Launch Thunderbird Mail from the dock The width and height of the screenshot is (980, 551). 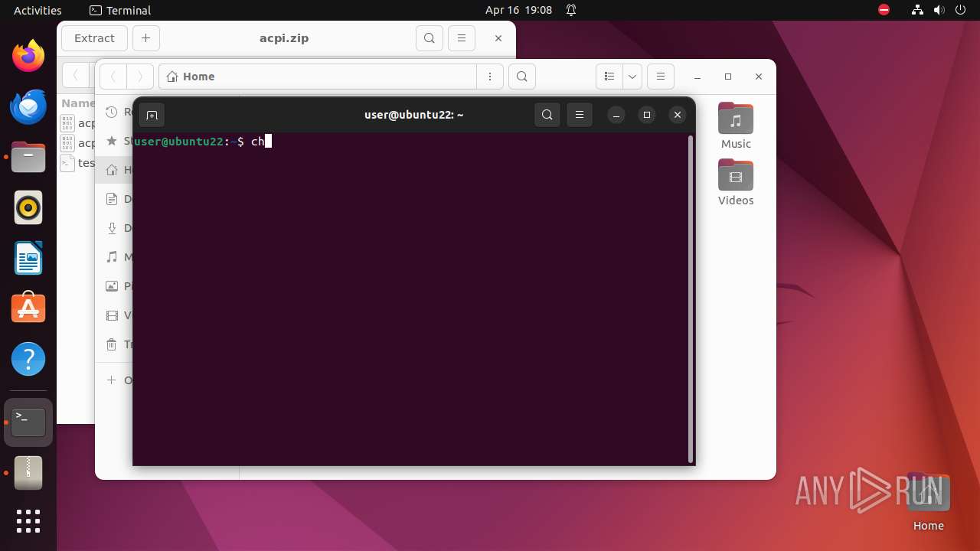(28, 106)
